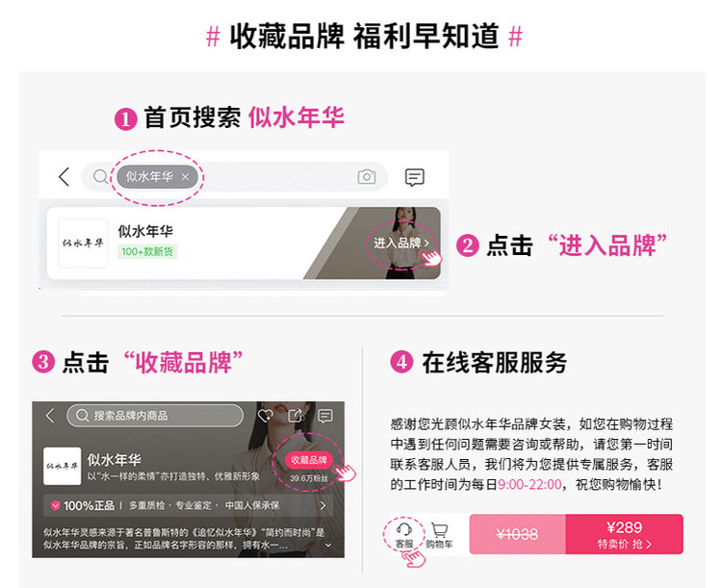This screenshot has width=722, height=588.
Task: Open the 购物车 shopping cart icon
Action: 439,535
